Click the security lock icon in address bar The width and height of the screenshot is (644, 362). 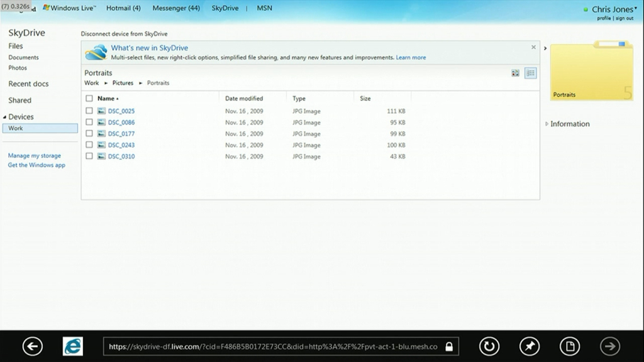[449, 347]
